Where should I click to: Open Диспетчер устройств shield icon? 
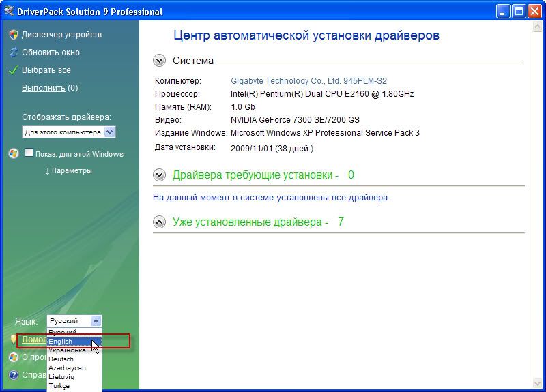pyautogui.click(x=14, y=35)
